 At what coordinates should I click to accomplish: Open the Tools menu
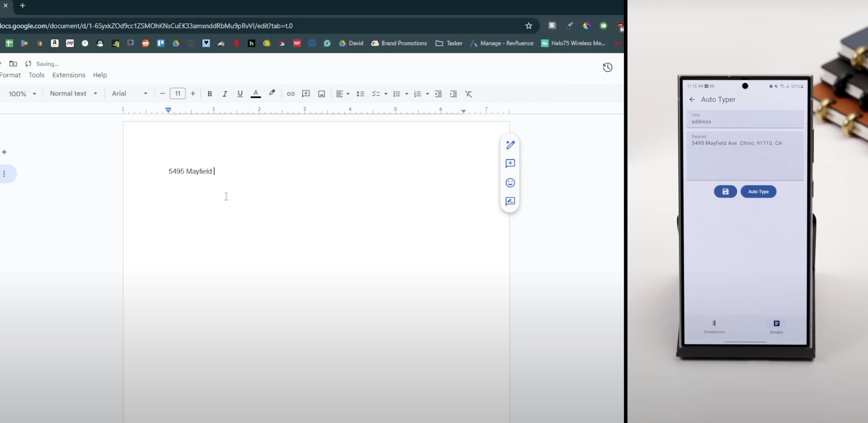[x=36, y=75]
